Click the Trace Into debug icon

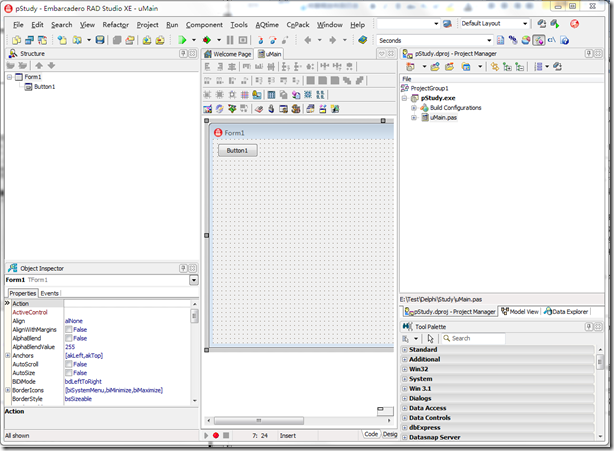(260, 40)
